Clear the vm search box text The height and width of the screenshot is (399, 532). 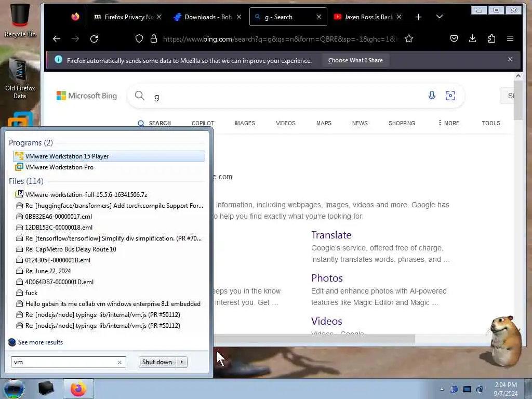point(120,362)
